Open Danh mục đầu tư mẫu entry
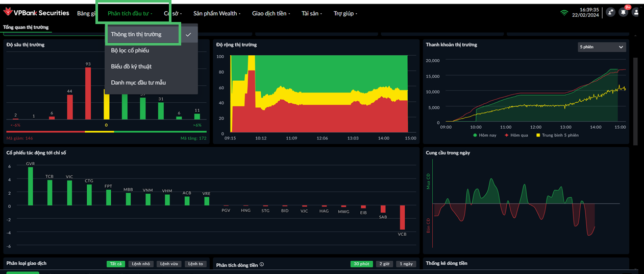Screen dimensions: 644x274 point(138,82)
